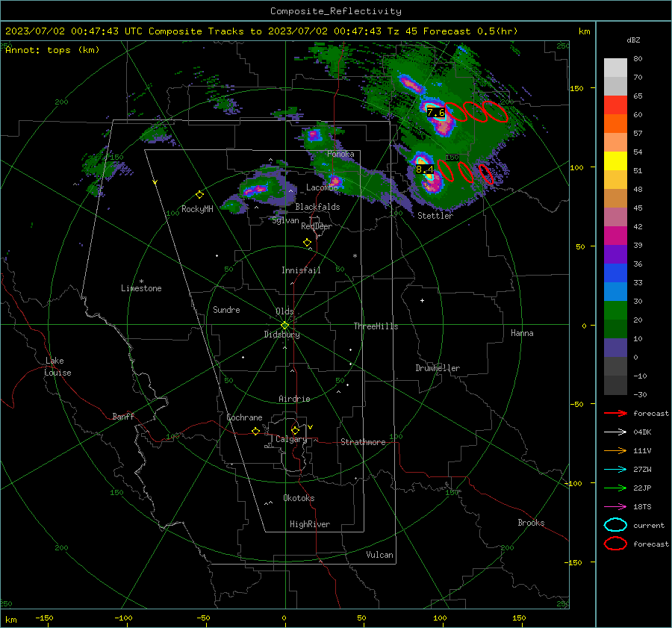Screen dimensions: 672x628
Task: Click the Composite Tracks timestamp header line
Action: tap(261, 31)
